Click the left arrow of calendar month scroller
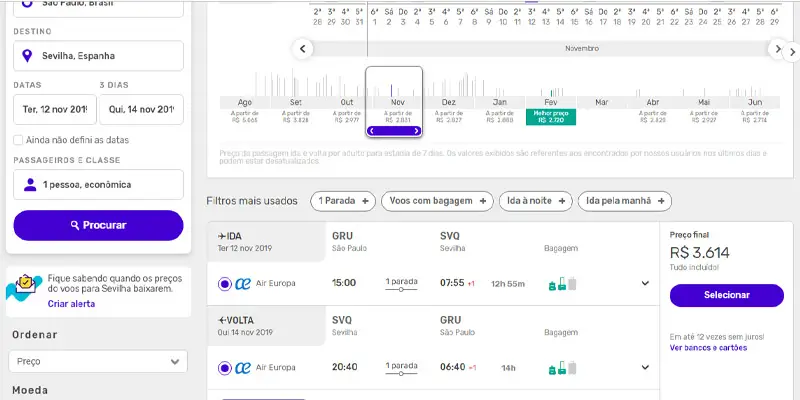This screenshot has height=400, width=800. 303,49
